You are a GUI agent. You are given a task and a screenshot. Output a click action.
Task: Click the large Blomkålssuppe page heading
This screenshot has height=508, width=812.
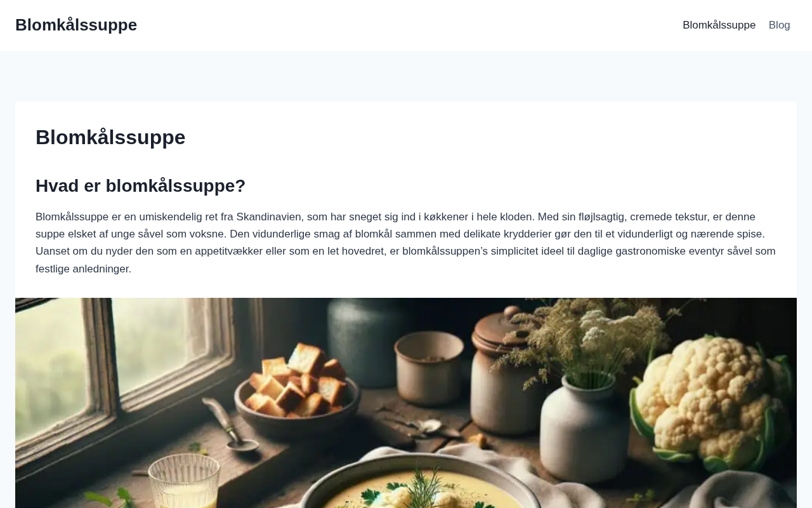110,137
